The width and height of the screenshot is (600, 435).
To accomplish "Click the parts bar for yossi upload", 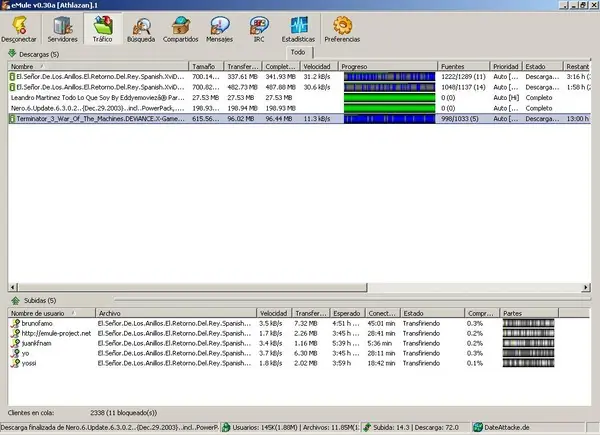I will 528,363.
